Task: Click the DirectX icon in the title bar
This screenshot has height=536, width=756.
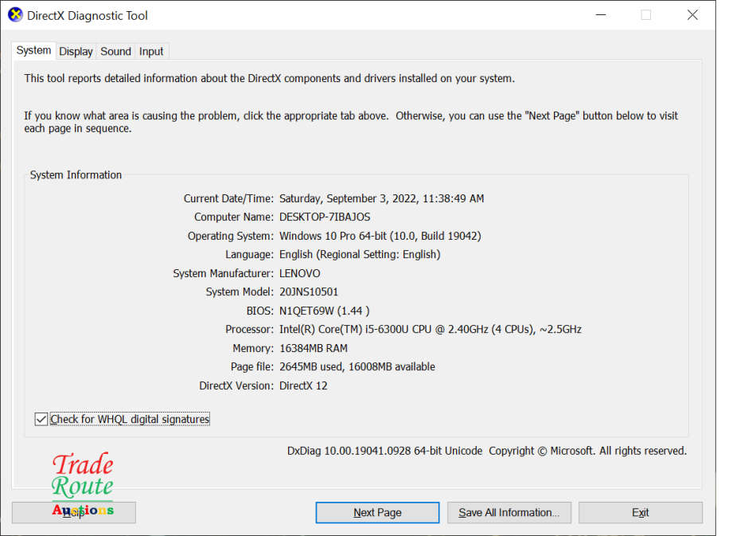Action: pos(15,15)
